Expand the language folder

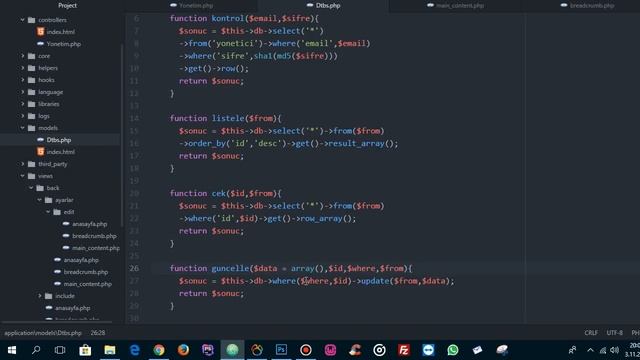coord(23,92)
